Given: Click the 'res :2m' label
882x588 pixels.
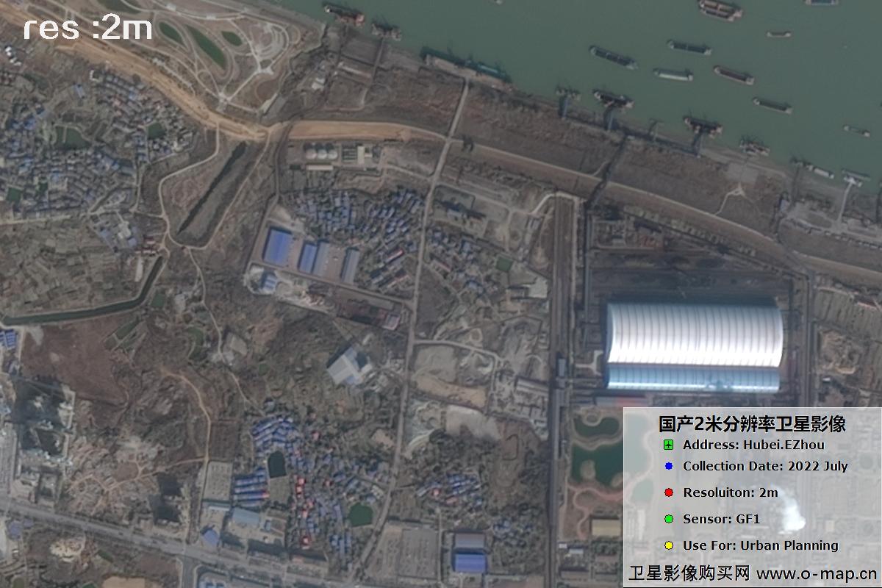Looking at the screenshot, I should (x=87, y=29).
